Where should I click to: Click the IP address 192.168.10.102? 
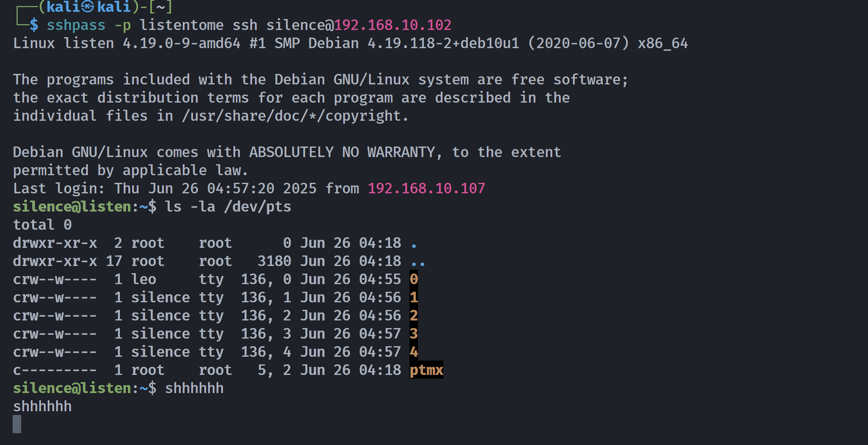click(393, 25)
